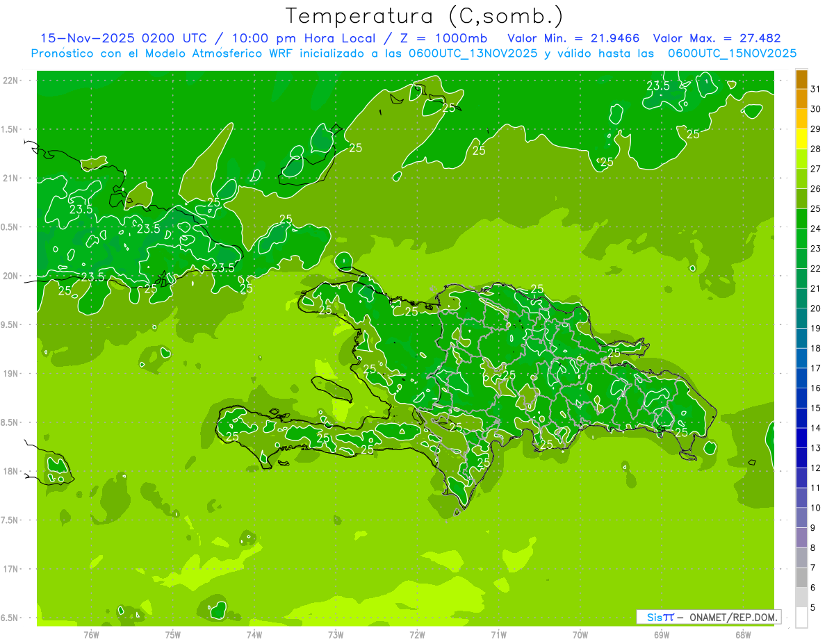This screenshot has height=644, width=834.
Task: Click the "8.5N" latitude label
Action: click(x=10, y=422)
